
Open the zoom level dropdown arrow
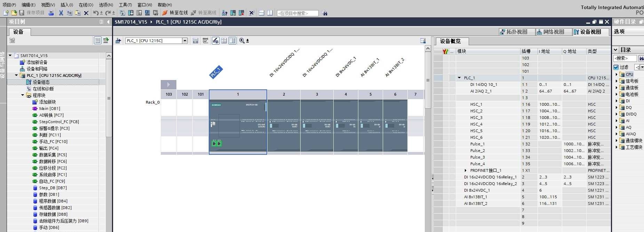[248, 41]
